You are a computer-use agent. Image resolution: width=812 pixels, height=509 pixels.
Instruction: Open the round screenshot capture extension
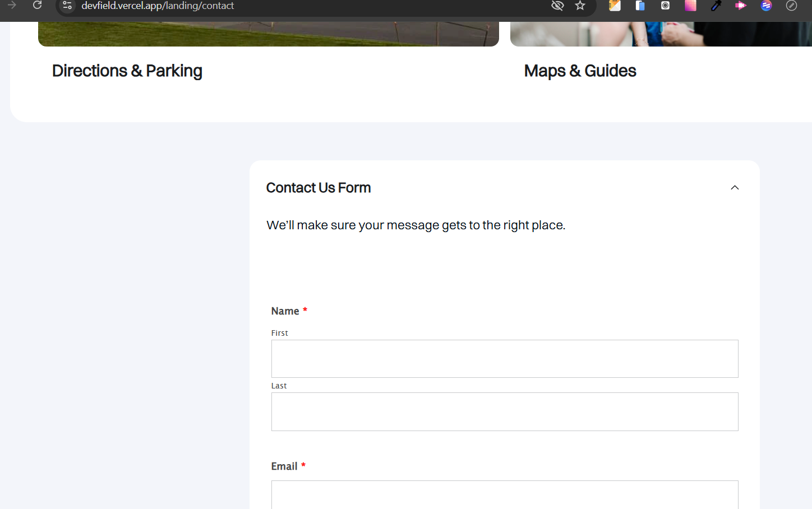pos(665,6)
